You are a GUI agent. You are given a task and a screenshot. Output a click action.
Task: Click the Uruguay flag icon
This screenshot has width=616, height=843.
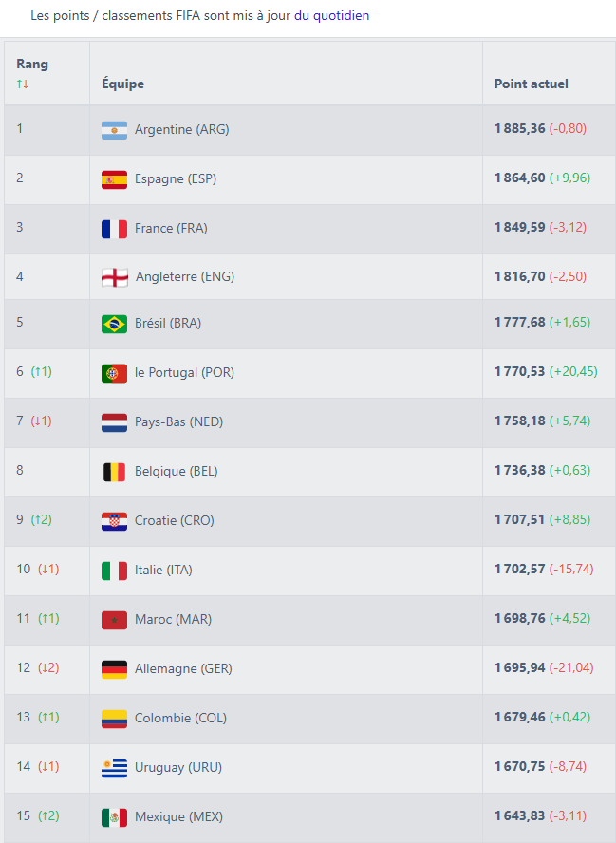tap(114, 768)
